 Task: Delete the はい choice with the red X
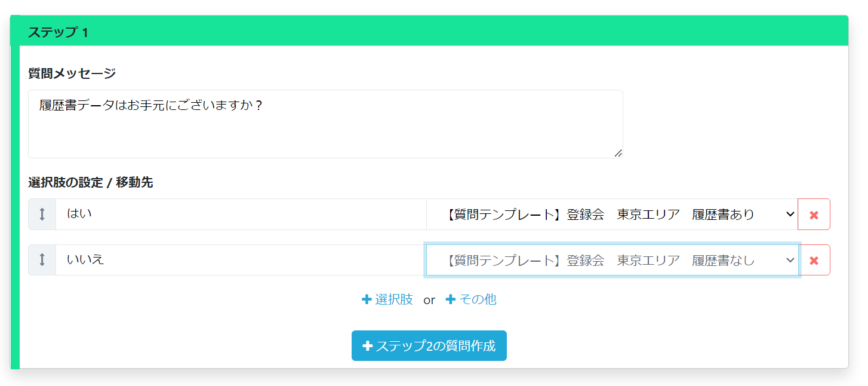coord(814,215)
